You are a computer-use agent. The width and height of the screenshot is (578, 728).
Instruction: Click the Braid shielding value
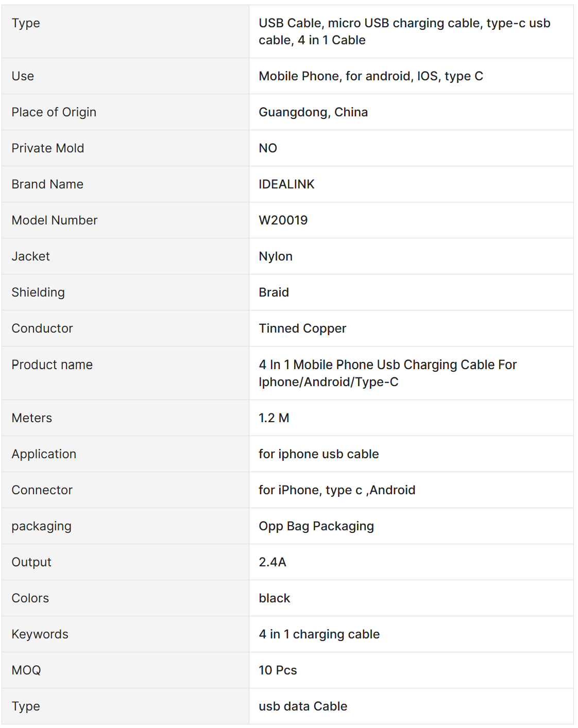click(274, 292)
